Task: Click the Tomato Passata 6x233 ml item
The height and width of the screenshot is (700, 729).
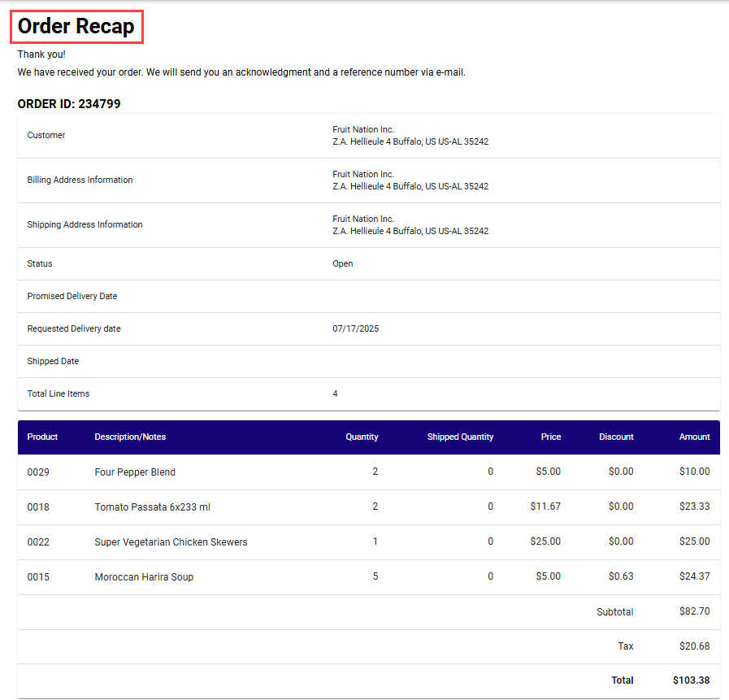Action: 152,507
